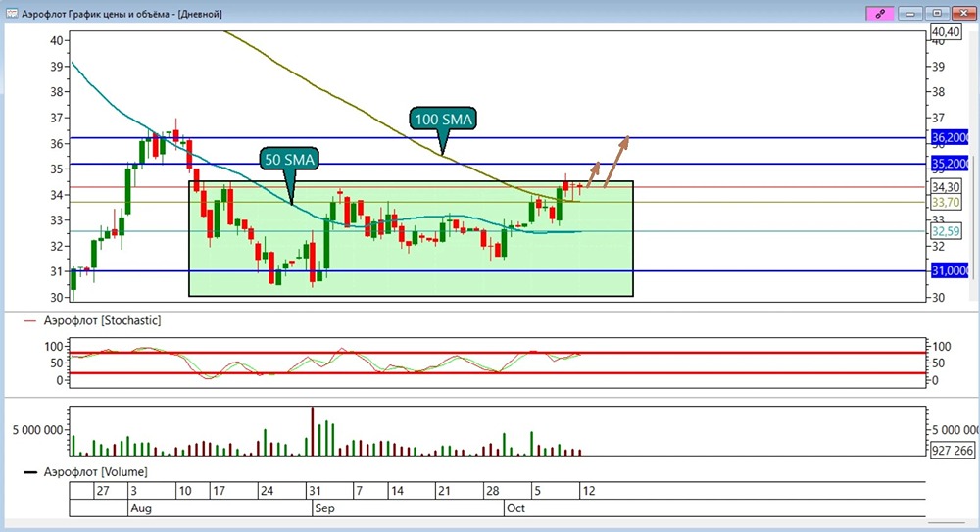This screenshot has height=532, width=980.
Task: Click the Aug month label on time axis
Action: click(x=141, y=508)
